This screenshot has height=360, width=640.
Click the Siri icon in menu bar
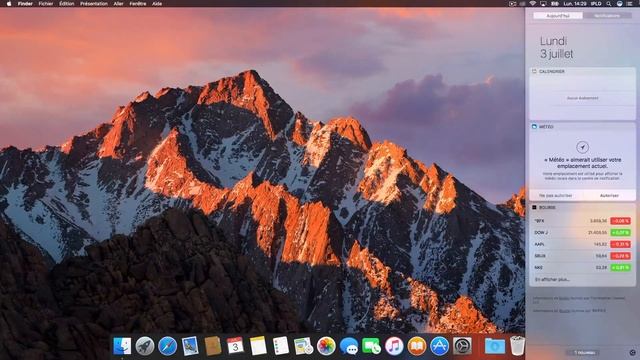[x=619, y=4]
